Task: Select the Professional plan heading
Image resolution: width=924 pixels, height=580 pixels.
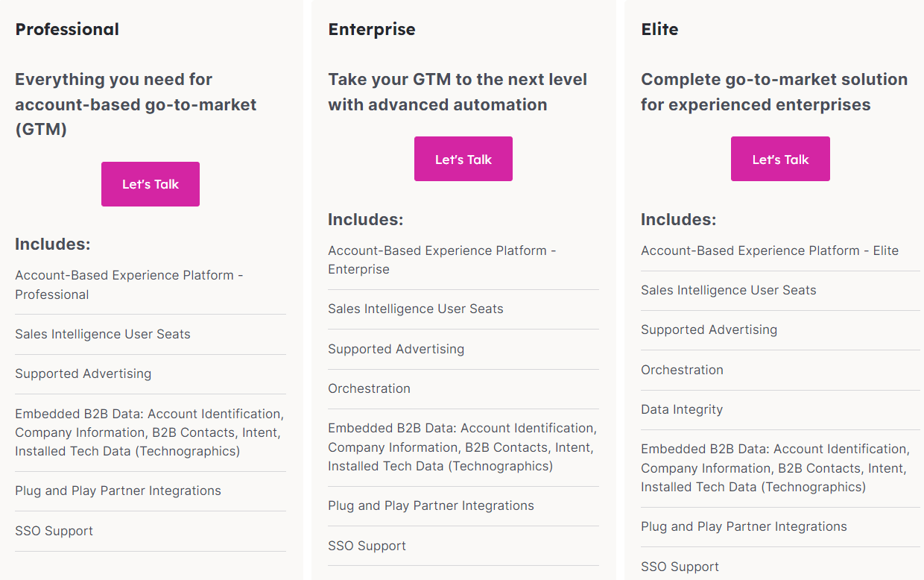Action: click(x=67, y=30)
